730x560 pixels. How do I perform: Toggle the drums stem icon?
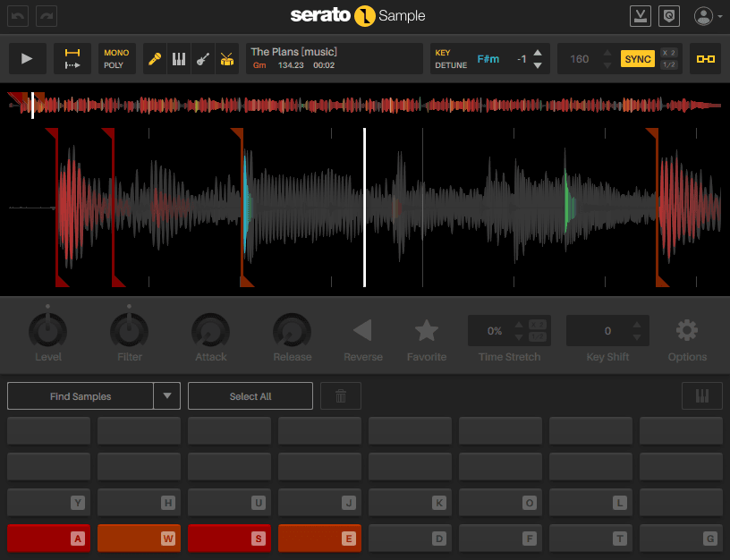point(227,59)
